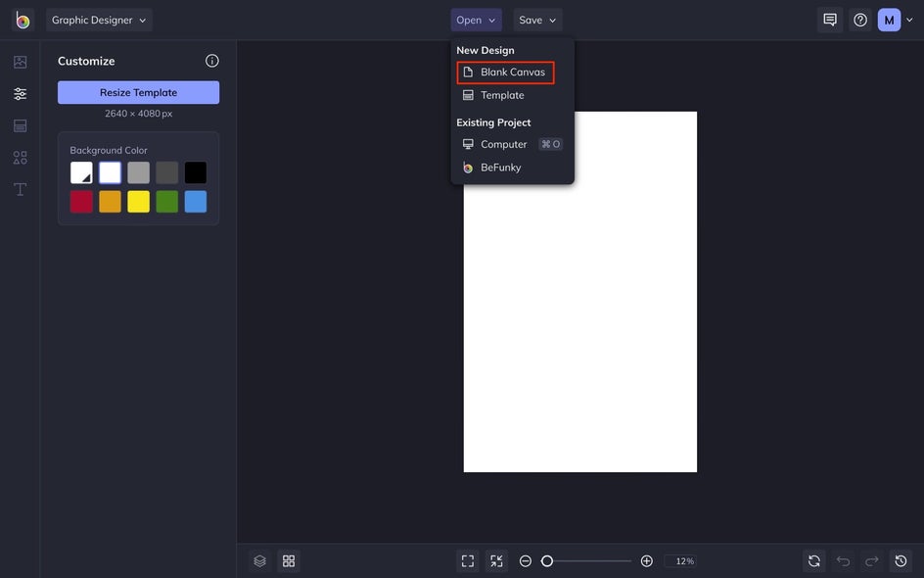Click the undo arrow icon
Screen dimensions: 924x578
pyautogui.click(x=844, y=561)
